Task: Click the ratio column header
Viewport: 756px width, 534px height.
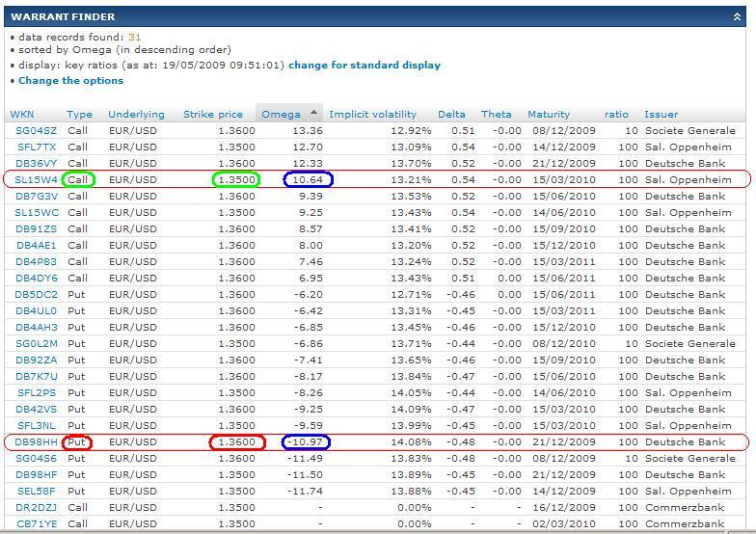Action: click(x=616, y=115)
